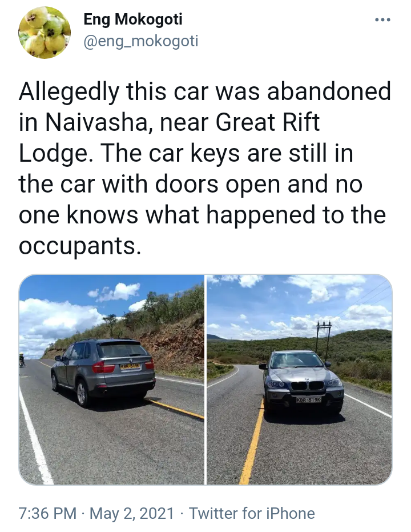Click the 7:36 PM timestamp
The image size is (411, 532).
(47, 513)
